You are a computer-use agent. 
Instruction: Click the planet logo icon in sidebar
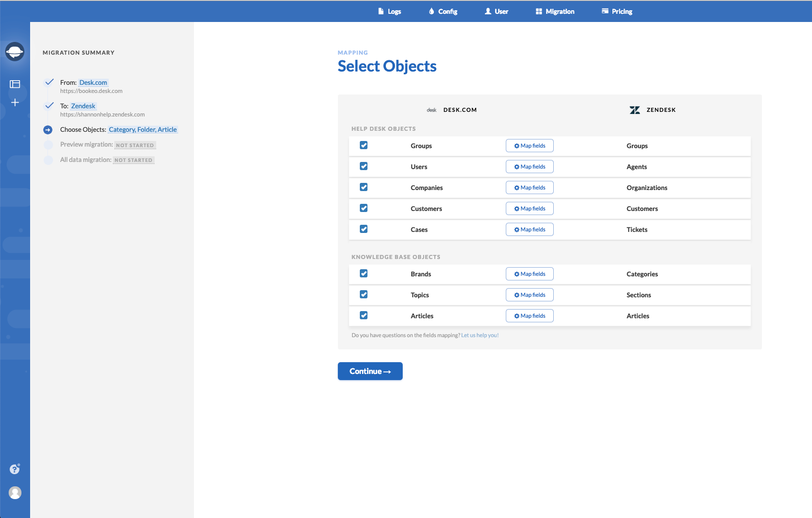coord(15,52)
